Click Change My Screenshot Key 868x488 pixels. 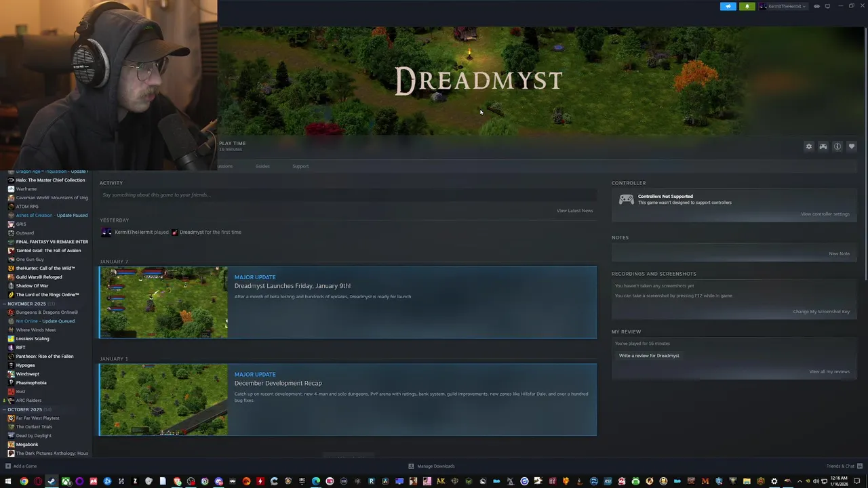(821, 312)
